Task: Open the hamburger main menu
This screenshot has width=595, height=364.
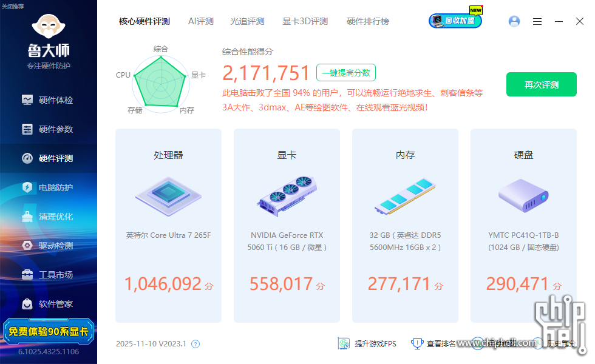Action: coord(537,22)
